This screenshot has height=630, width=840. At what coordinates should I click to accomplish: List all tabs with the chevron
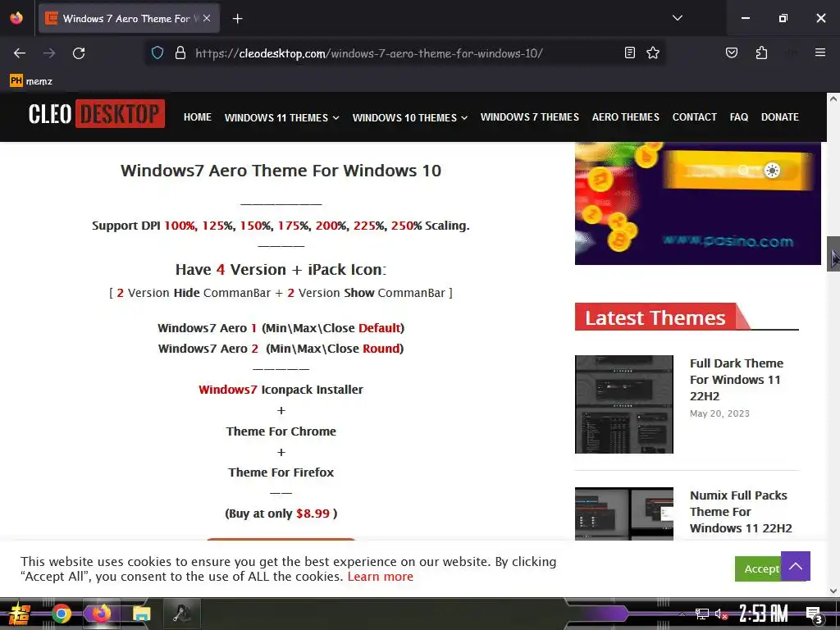[677, 18]
